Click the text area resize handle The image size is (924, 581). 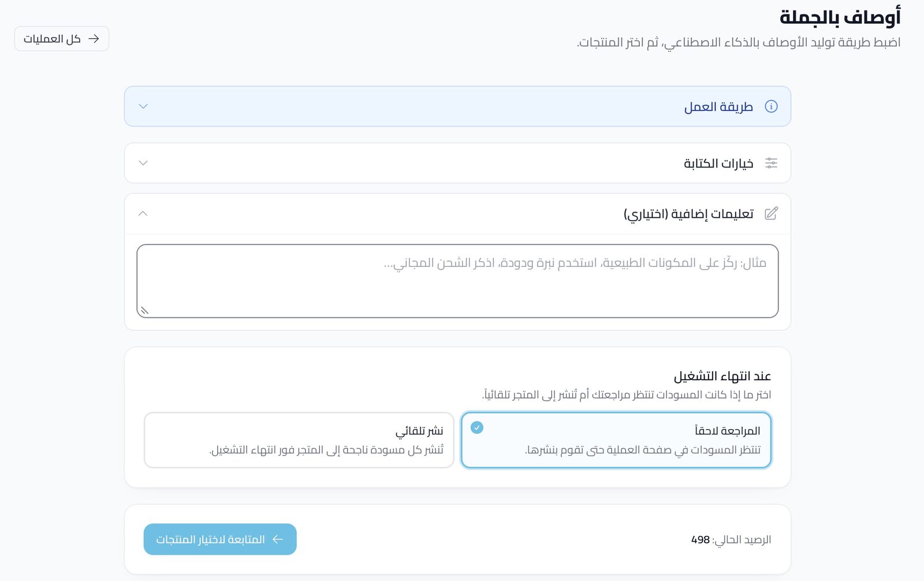(x=144, y=311)
